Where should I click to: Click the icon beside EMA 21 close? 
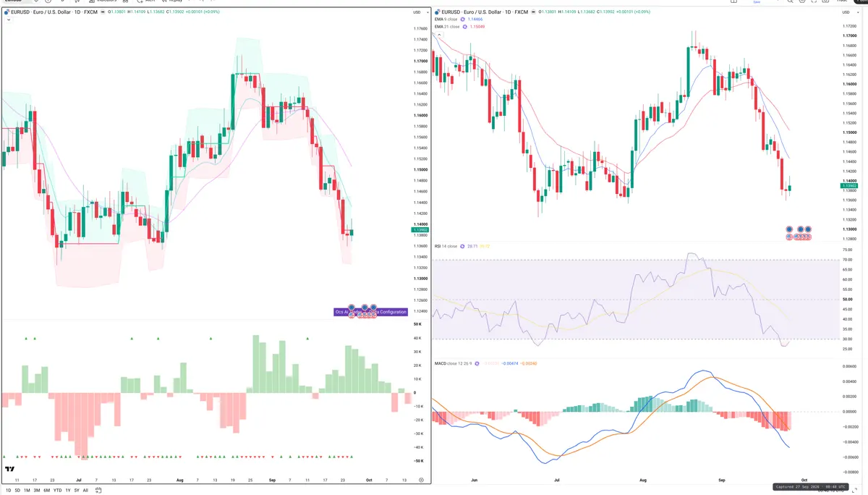465,27
